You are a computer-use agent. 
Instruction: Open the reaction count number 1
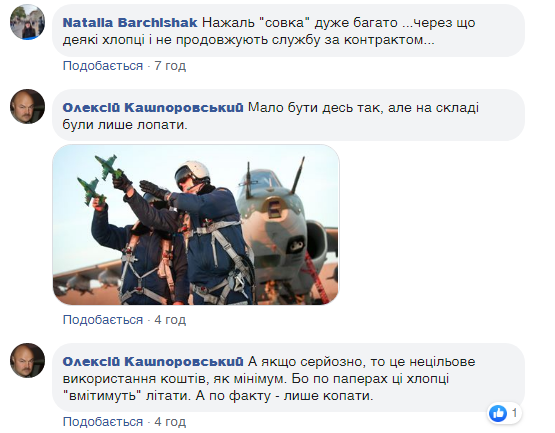pos(514,413)
